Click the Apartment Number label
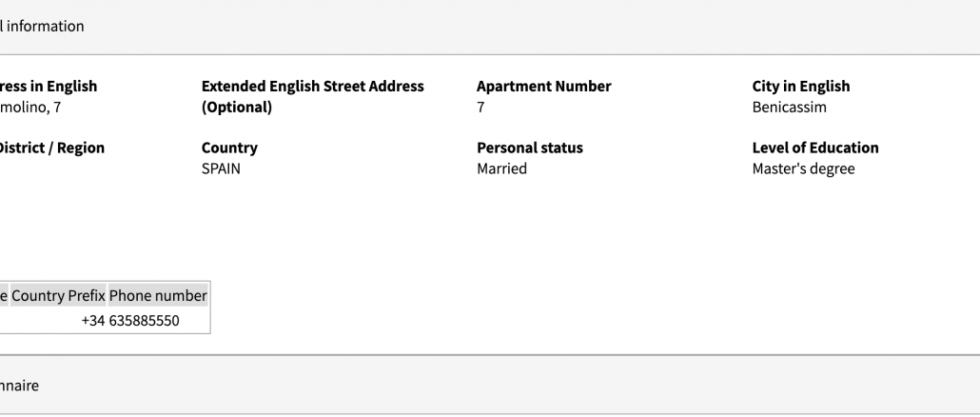This screenshot has height=417, width=980. (543, 86)
